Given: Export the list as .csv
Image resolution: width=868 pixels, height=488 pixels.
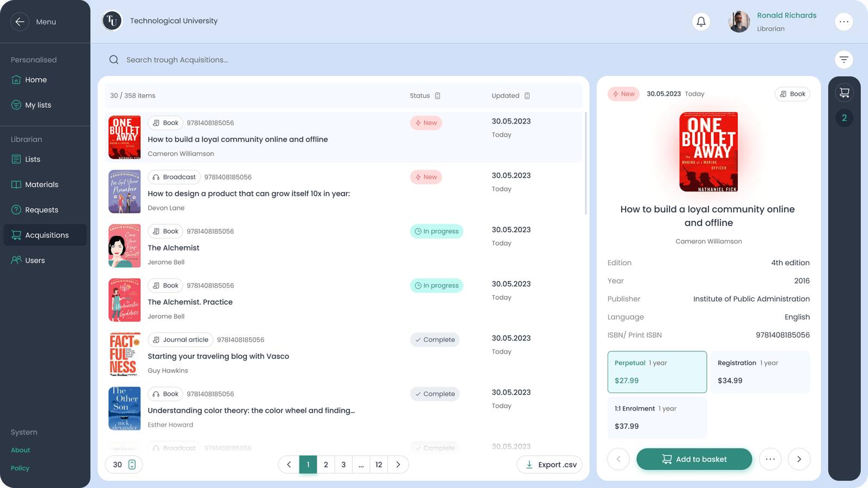Looking at the screenshot, I should tap(550, 465).
